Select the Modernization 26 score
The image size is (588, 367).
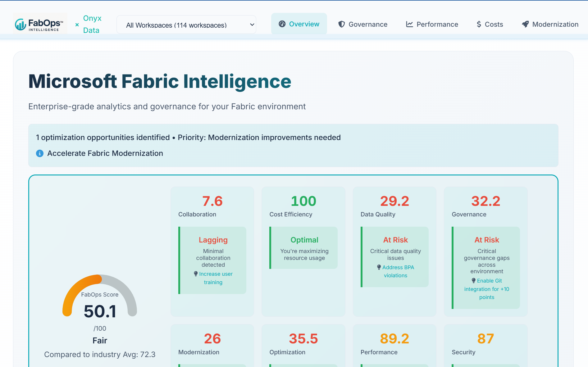click(212, 339)
